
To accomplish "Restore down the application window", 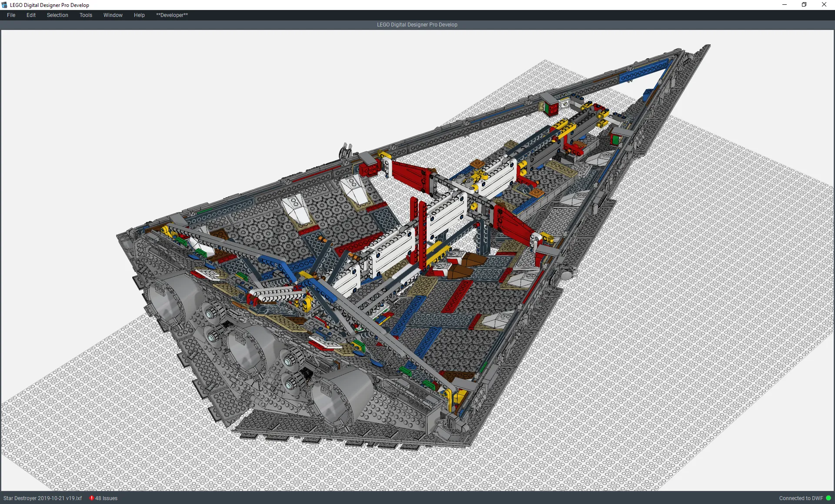I will [804, 5].
